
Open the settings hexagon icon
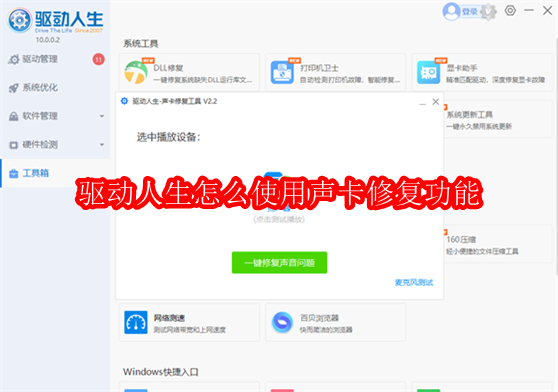click(510, 11)
